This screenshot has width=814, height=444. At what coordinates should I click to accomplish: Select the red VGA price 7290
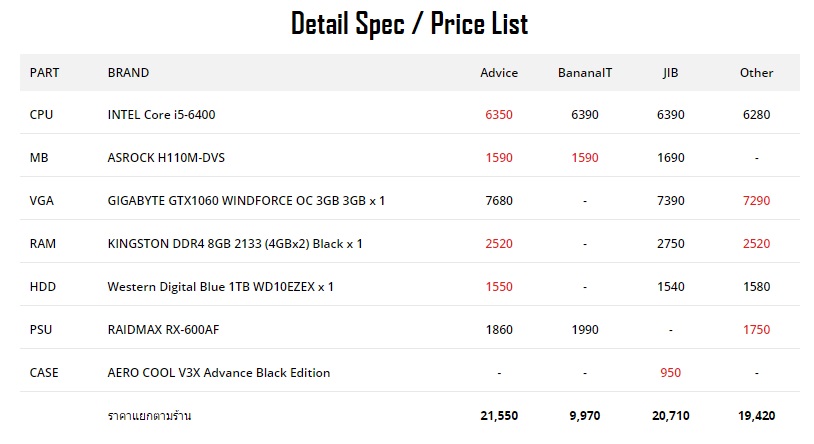[x=756, y=201]
